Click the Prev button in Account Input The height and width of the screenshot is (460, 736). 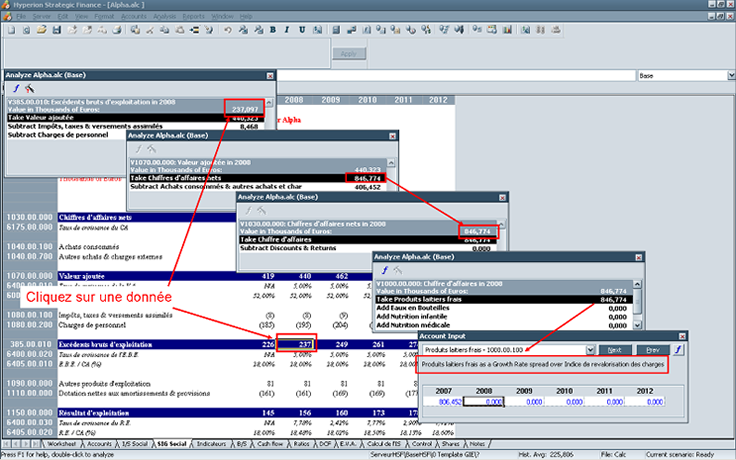[x=653, y=350]
